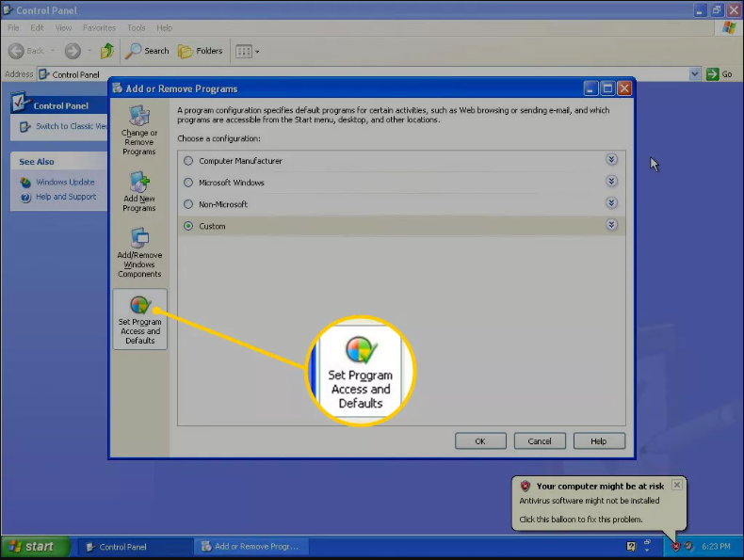Click Go button beside Address bar

(x=720, y=74)
